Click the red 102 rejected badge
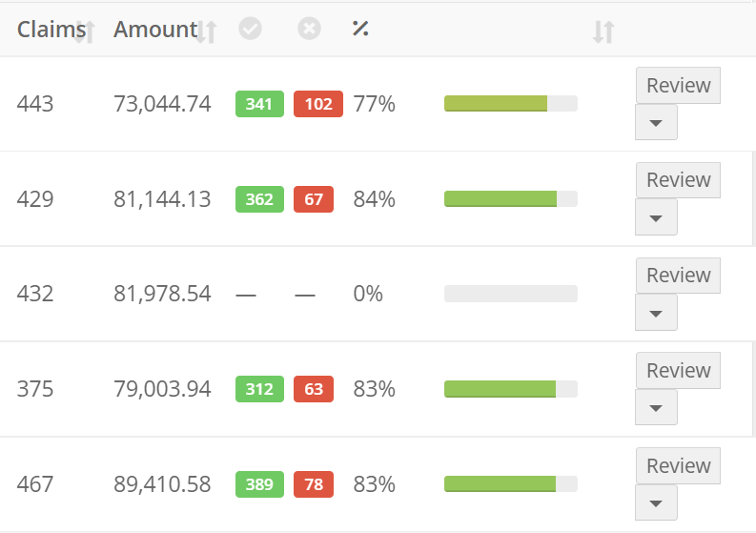 click(x=318, y=104)
